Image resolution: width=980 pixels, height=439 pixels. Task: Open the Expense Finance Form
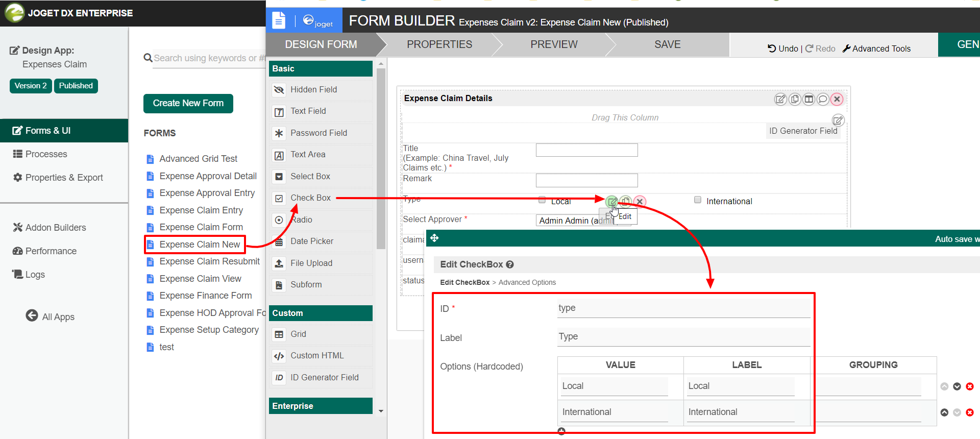click(206, 296)
